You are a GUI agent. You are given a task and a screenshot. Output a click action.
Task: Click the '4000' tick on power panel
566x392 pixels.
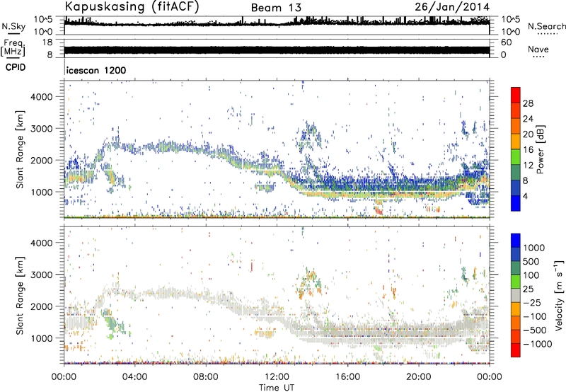42,97
